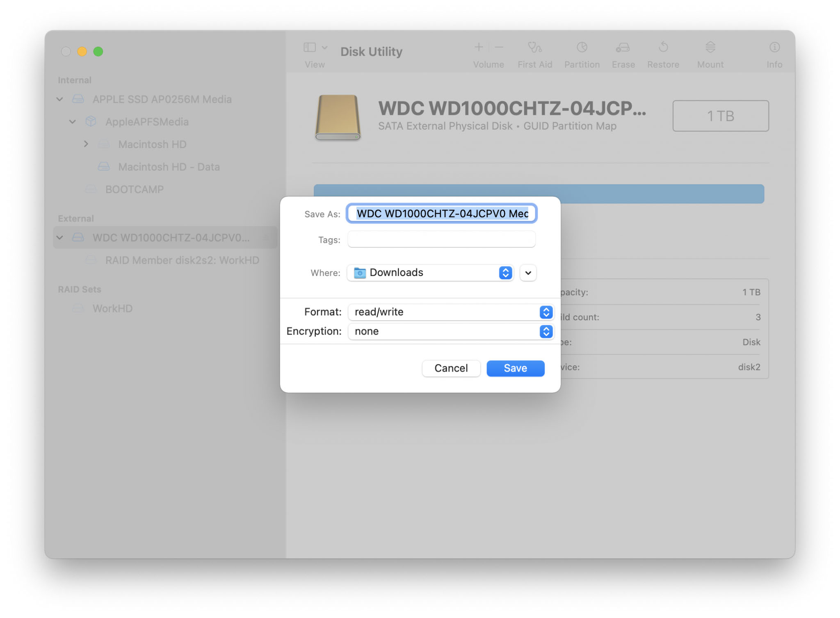Image resolution: width=840 pixels, height=618 pixels.
Task: Click Save to confirm the disk image
Action: [x=515, y=368]
